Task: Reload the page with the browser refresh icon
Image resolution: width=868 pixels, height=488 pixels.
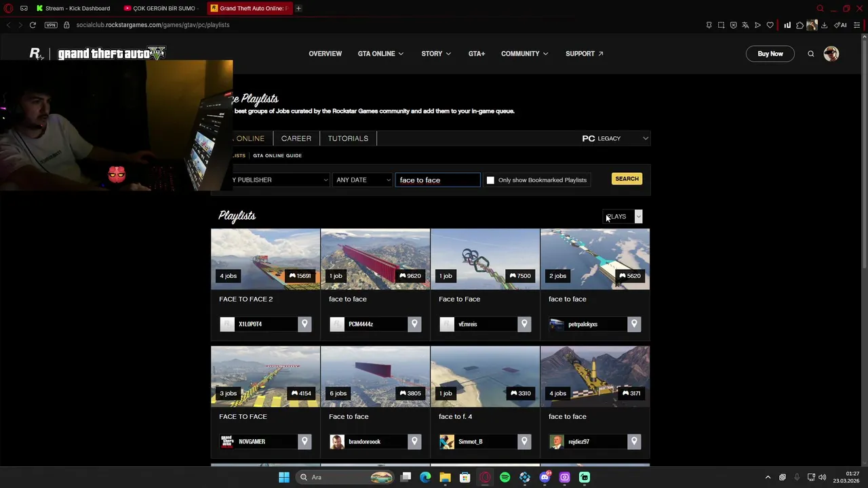Action: point(32,25)
